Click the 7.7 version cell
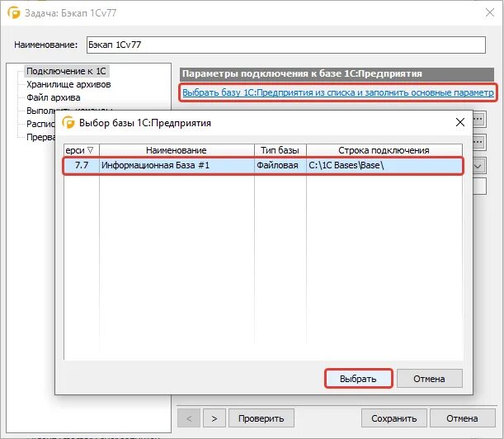Screen dimensions: 504x439 (x=82, y=165)
